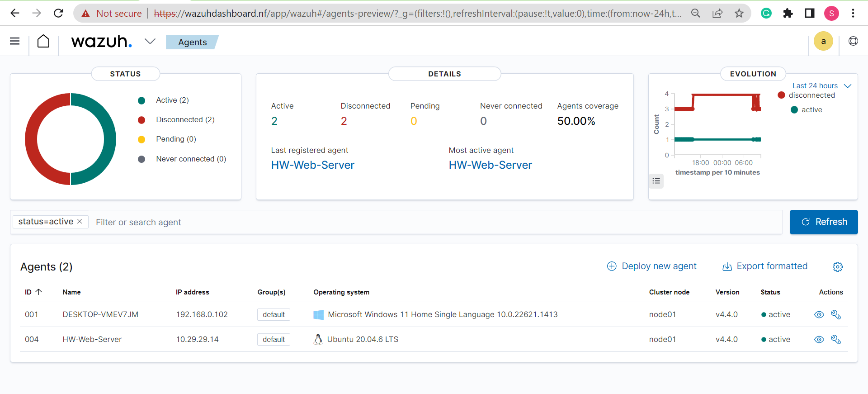Go back to the previous browser page
Image resolution: width=868 pixels, height=394 pixels.
(x=15, y=13)
